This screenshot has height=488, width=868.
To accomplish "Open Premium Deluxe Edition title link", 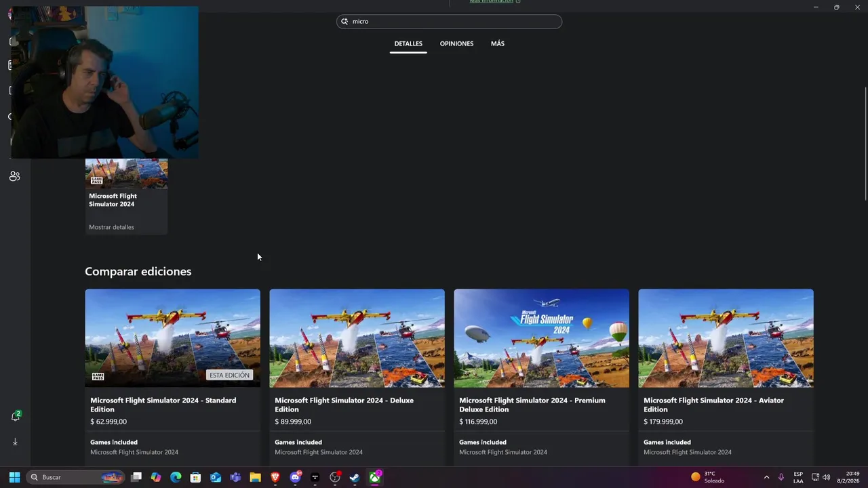I will click(532, 405).
